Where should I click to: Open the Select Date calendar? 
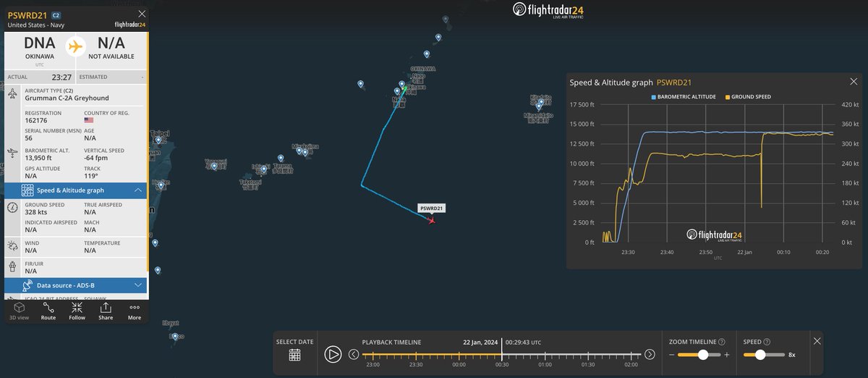[294, 355]
